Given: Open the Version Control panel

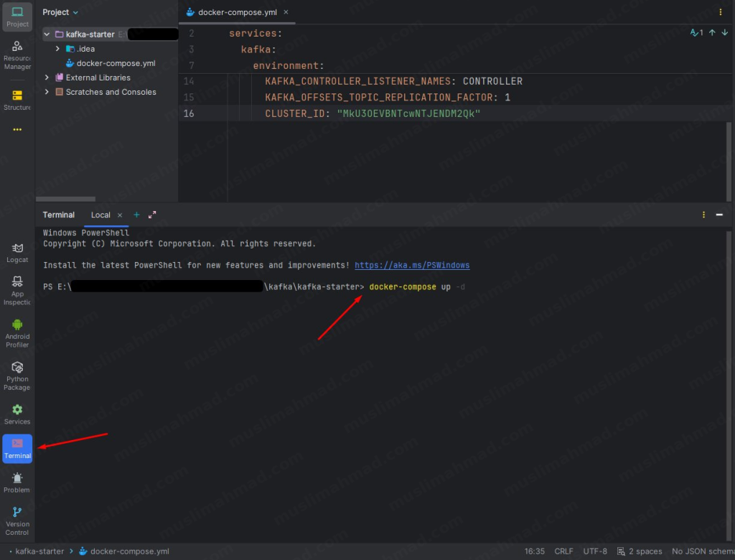Looking at the screenshot, I should click(17, 519).
